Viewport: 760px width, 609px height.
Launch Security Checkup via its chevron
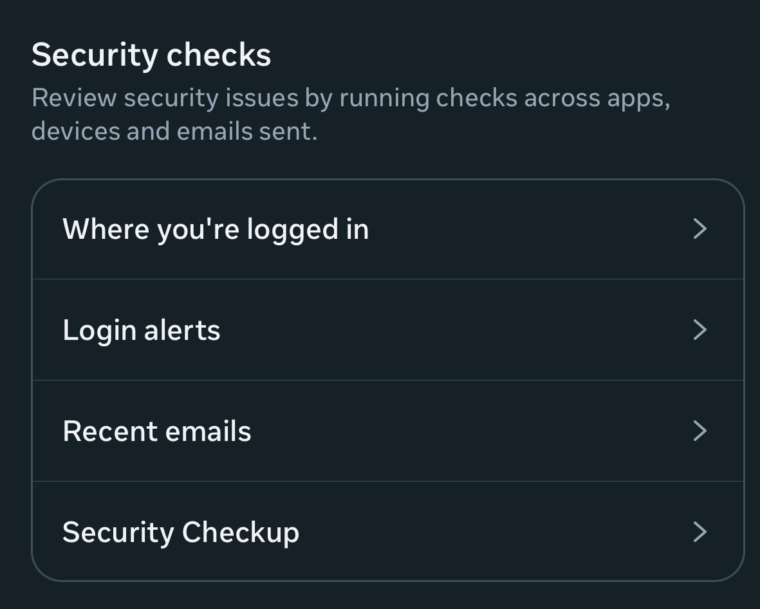click(700, 532)
